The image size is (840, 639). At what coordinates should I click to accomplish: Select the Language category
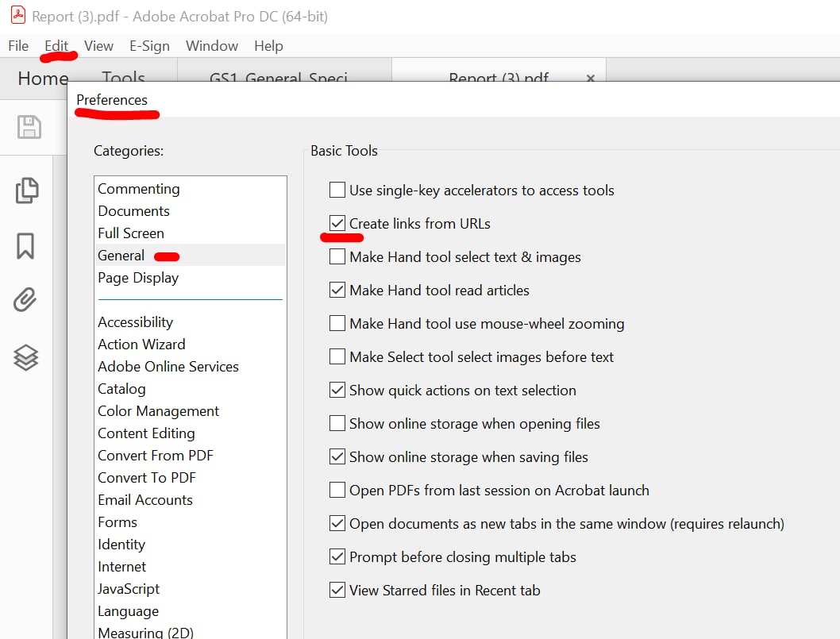191,611
